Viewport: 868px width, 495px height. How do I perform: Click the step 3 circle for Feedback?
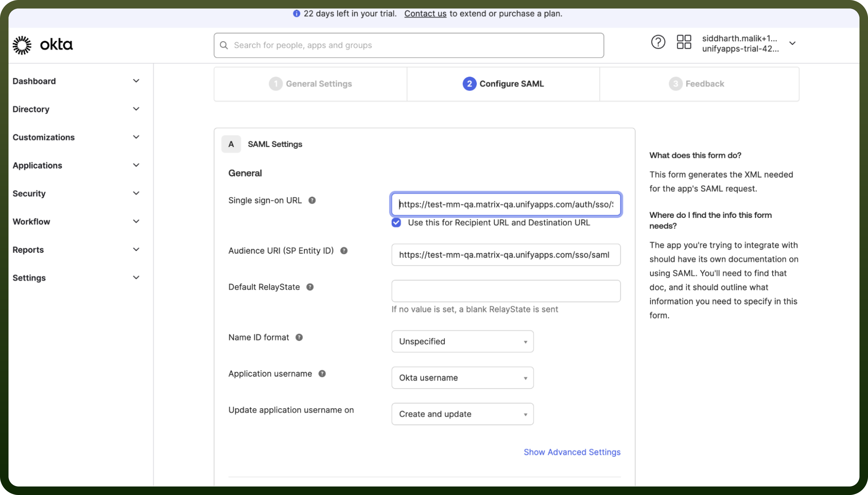point(675,84)
